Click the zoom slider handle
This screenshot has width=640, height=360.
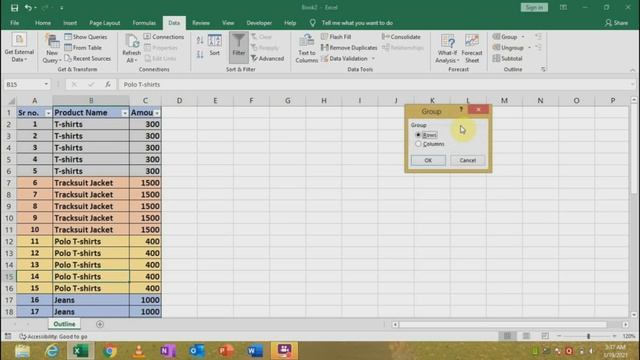tap(588, 336)
